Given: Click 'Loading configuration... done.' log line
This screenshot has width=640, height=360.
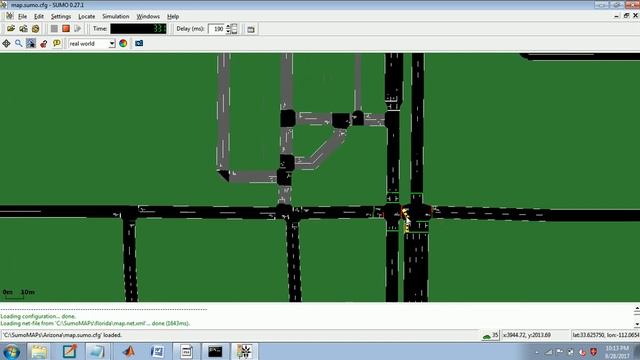Looking at the screenshot, I should [38, 316].
